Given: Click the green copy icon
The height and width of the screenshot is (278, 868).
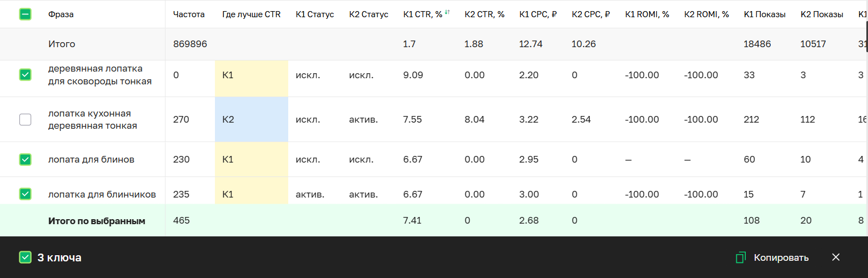Looking at the screenshot, I should (740, 257).
